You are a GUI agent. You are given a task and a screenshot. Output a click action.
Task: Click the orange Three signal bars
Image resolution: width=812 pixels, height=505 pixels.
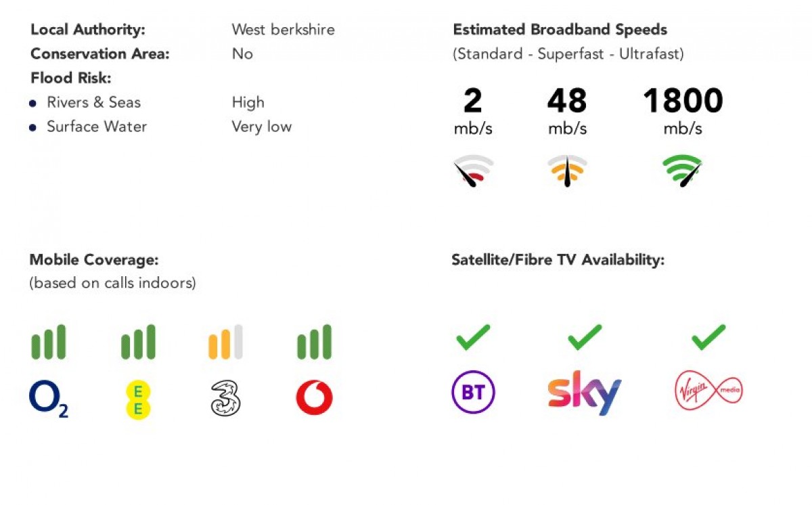(x=225, y=342)
